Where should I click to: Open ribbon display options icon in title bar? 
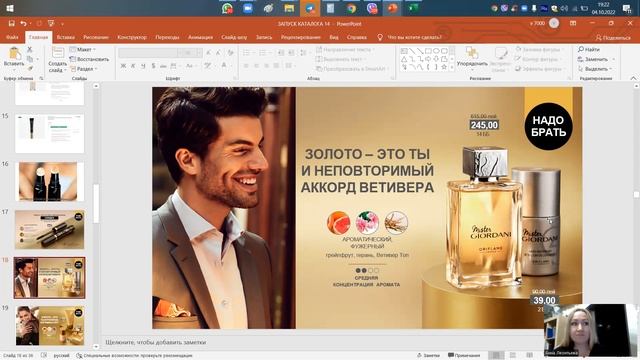573,23
